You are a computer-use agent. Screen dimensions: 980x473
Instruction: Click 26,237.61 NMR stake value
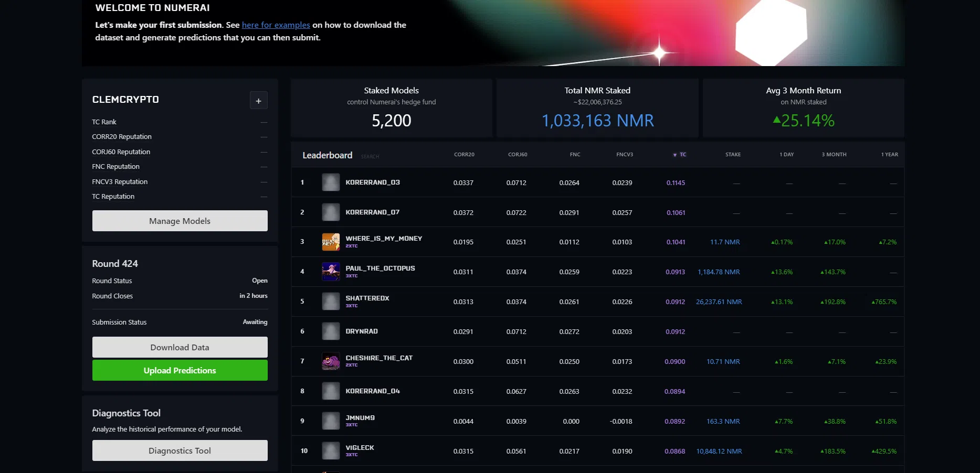pos(719,302)
